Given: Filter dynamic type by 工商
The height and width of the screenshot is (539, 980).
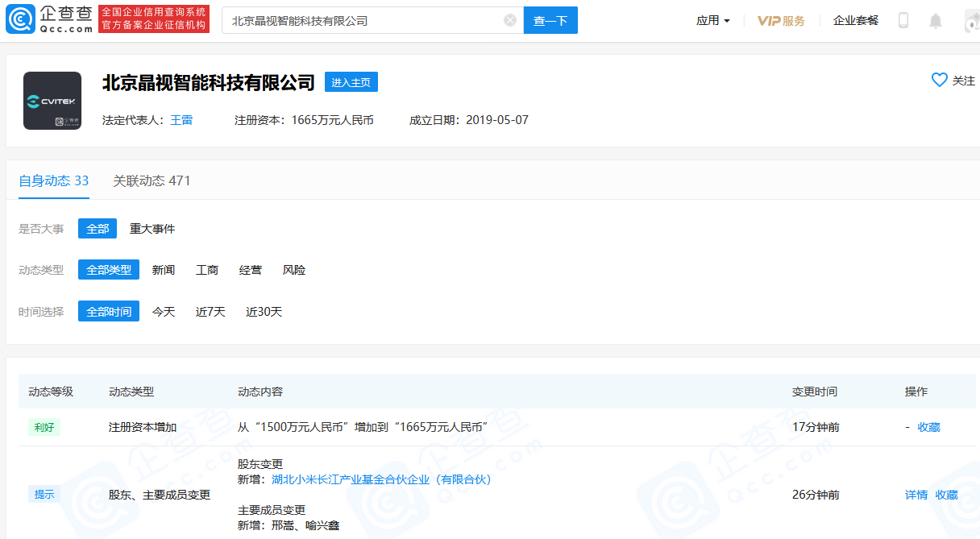Looking at the screenshot, I should (207, 270).
